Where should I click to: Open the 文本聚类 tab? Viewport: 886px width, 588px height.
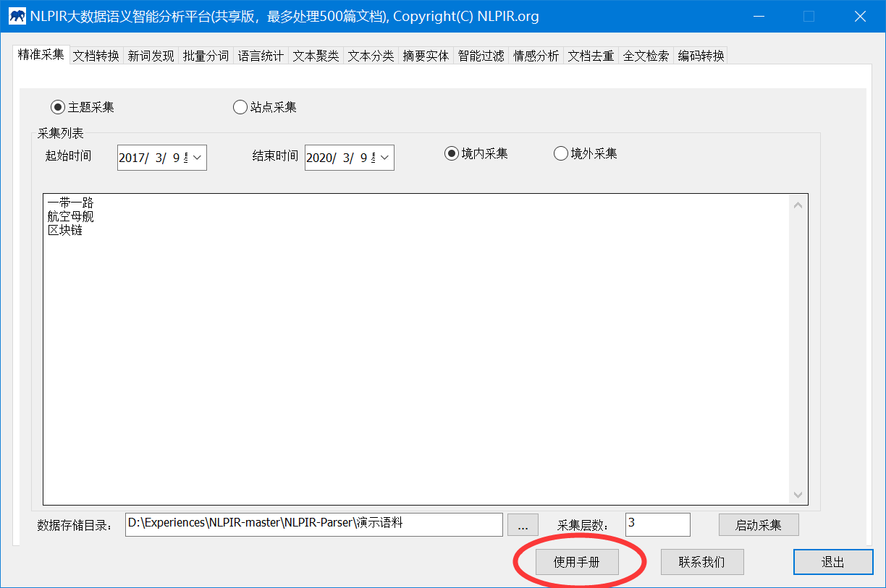pos(316,54)
